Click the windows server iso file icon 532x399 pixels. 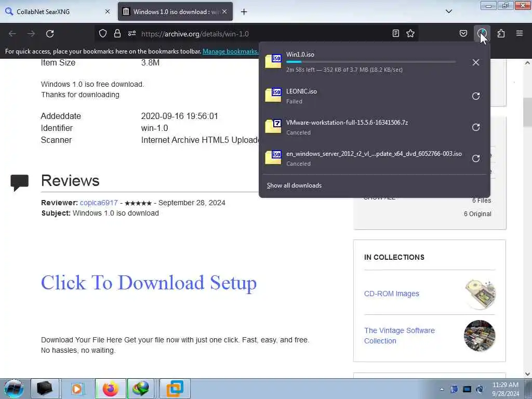[x=273, y=157]
